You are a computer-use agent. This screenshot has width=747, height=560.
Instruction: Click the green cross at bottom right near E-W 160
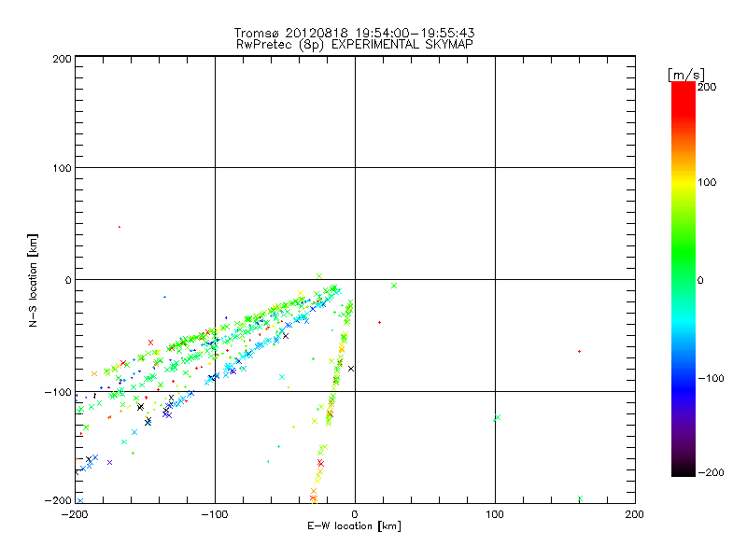(x=580, y=498)
